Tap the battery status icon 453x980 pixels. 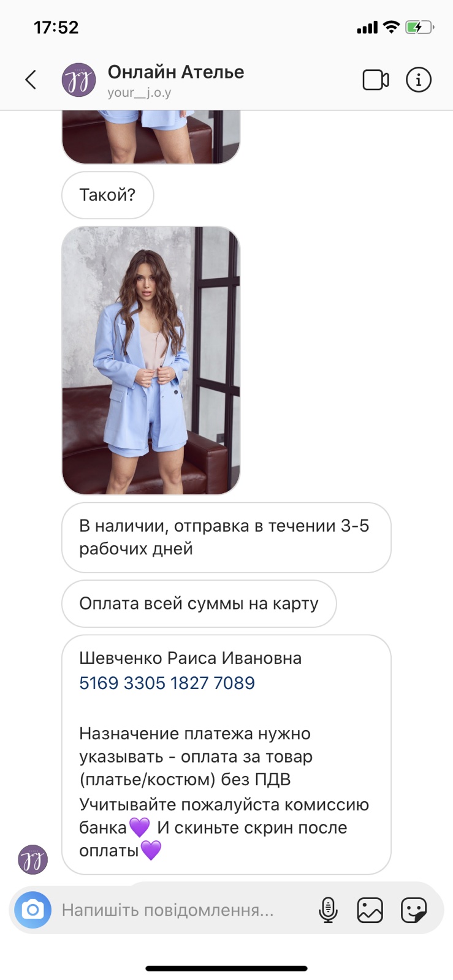[420, 27]
